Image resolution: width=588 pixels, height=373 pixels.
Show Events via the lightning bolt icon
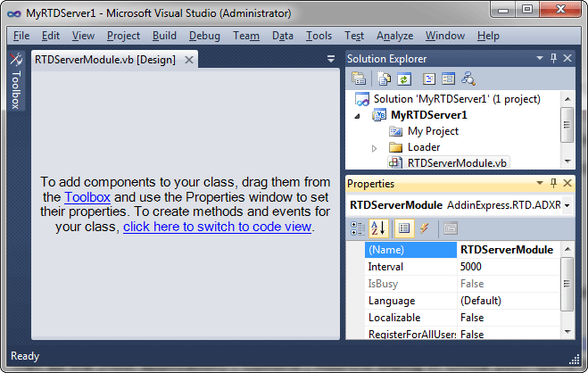pyautogui.click(x=424, y=228)
